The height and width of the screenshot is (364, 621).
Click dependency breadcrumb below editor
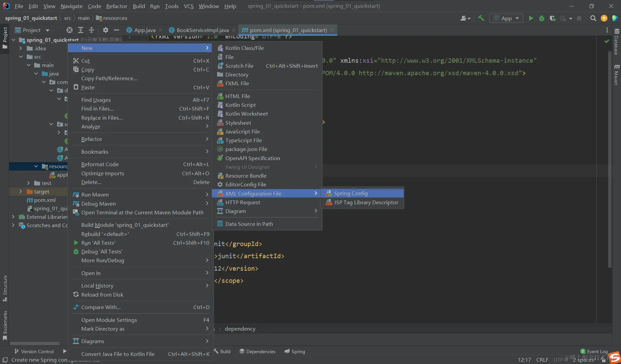(x=240, y=329)
